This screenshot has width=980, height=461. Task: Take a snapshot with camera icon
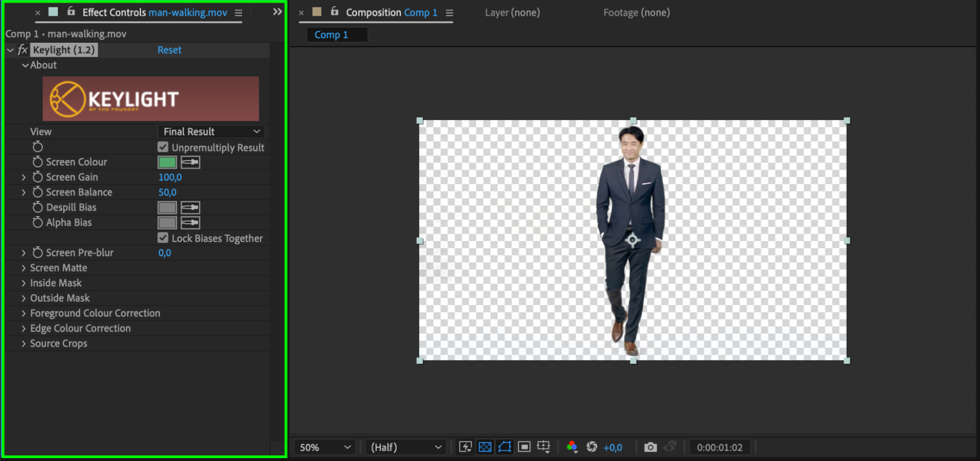coord(650,447)
